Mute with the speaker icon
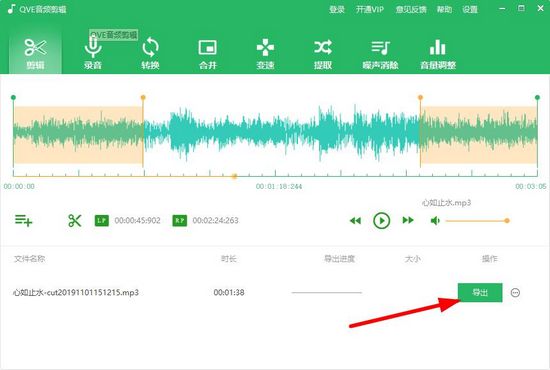 [x=435, y=221]
